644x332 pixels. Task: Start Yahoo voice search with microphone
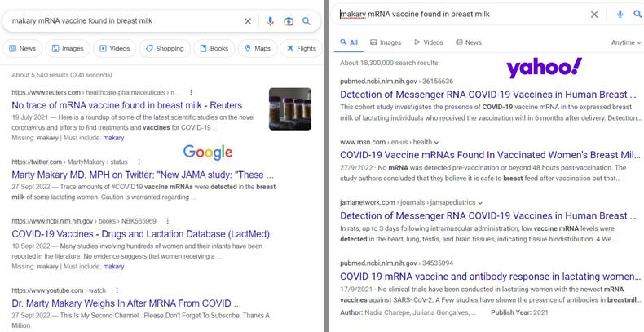(620, 15)
